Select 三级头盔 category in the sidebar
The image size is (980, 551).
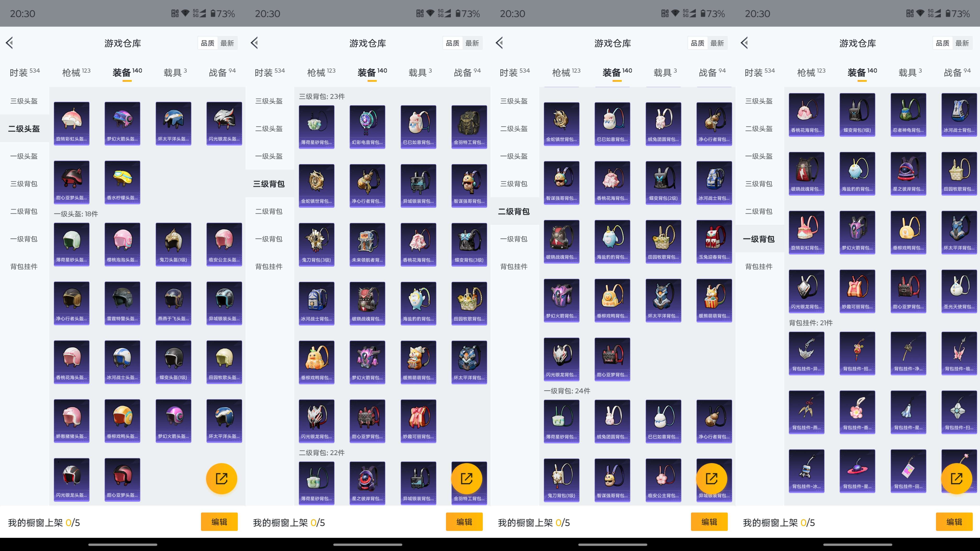pos(24,101)
